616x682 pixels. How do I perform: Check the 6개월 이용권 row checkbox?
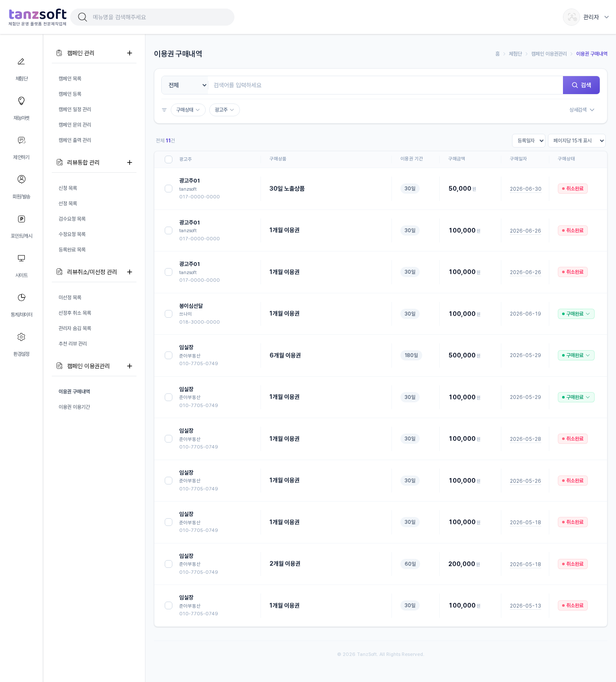click(169, 355)
